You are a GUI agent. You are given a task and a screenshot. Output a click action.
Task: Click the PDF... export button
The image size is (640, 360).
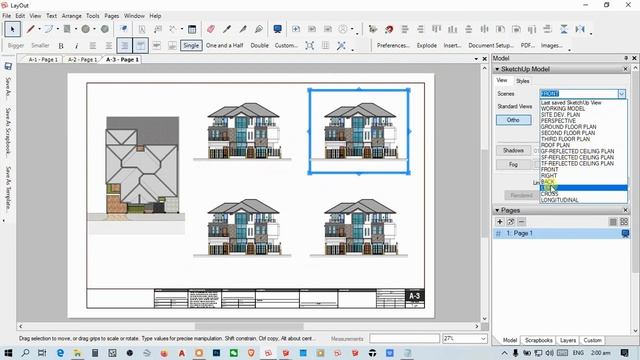click(x=528, y=46)
